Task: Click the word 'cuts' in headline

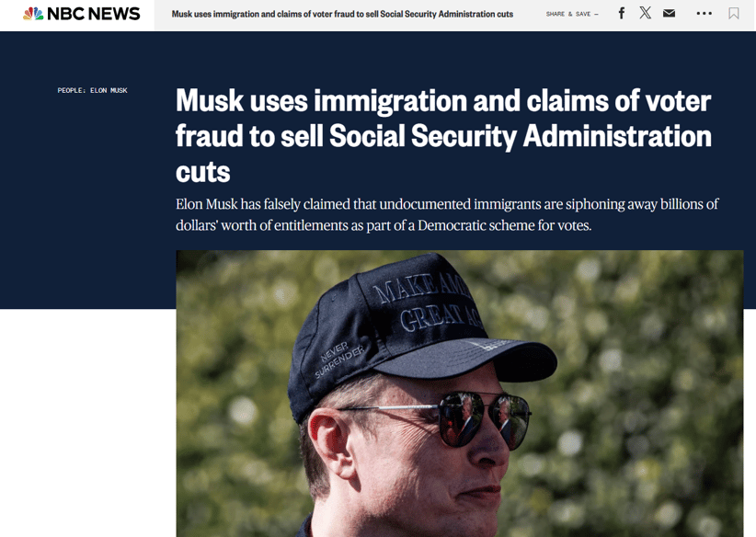Action: point(203,172)
